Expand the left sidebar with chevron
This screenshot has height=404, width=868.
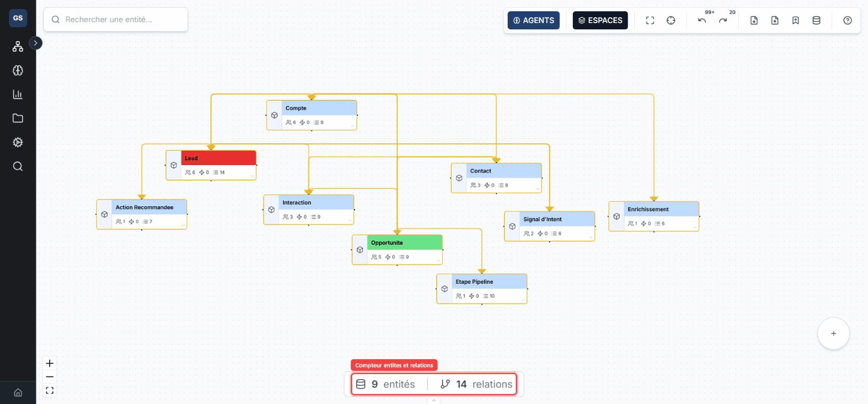pos(36,43)
